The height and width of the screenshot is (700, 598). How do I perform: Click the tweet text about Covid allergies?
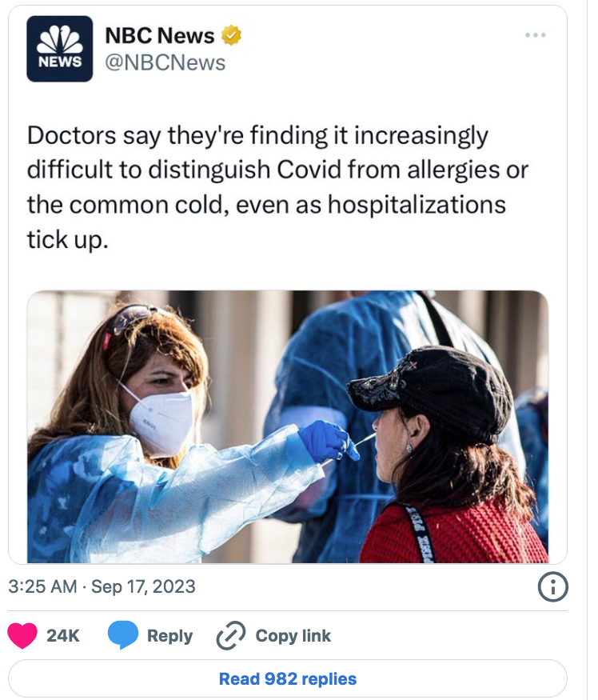click(x=277, y=187)
